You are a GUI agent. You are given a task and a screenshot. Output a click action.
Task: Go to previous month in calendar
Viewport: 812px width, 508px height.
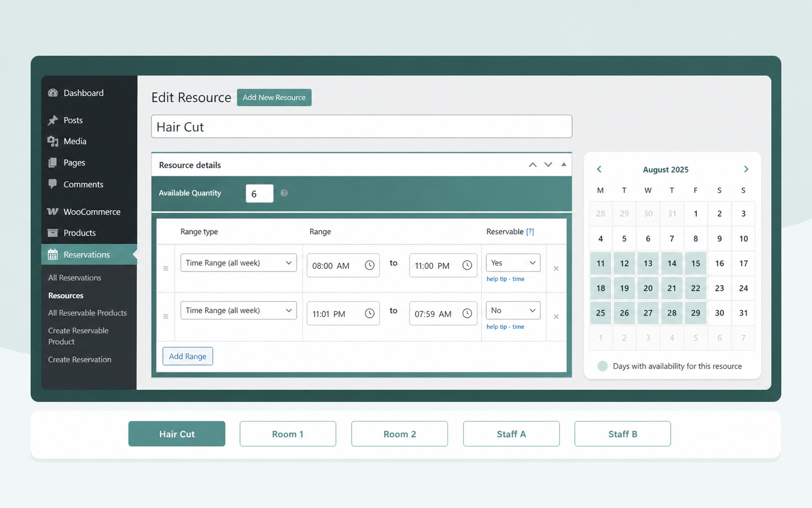[x=599, y=169]
